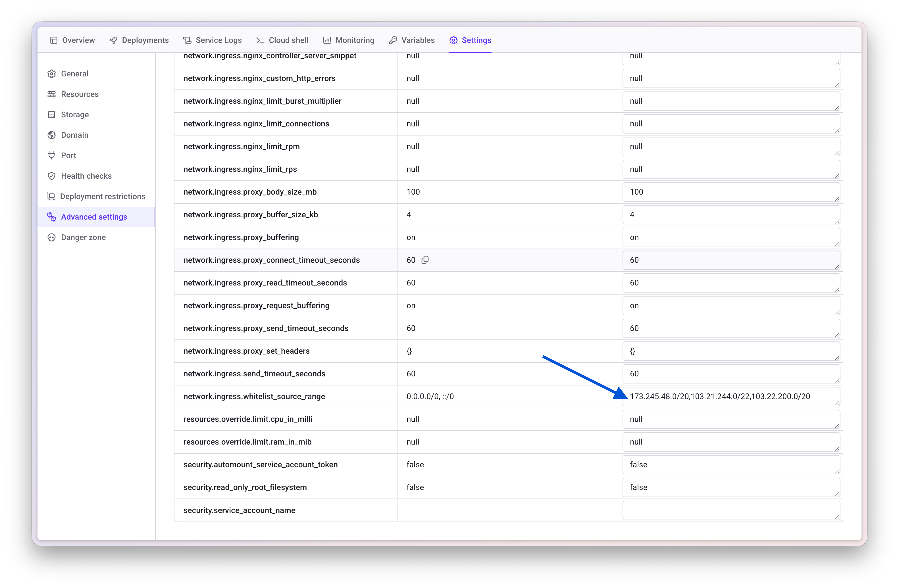
Task: Edit nginx_limit_burst_multiplier value field
Action: (731, 101)
